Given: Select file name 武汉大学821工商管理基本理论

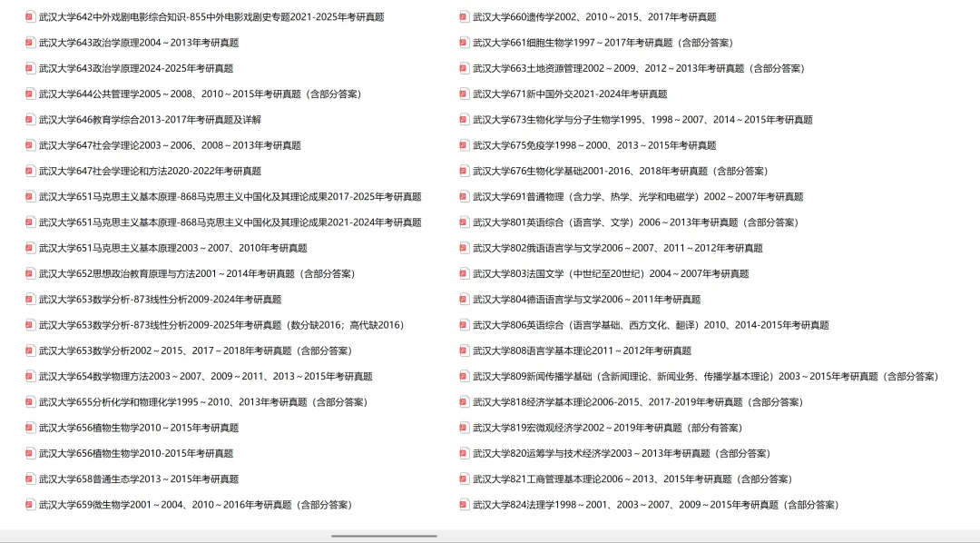Looking at the screenshot, I should 632,479.
